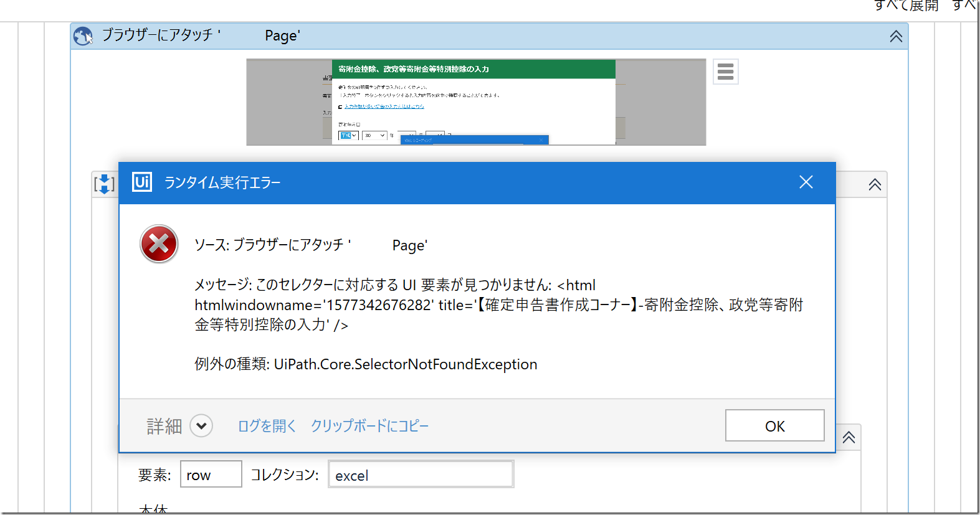Select the ブラウザーにアタッチ activity title text

[x=201, y=35]
